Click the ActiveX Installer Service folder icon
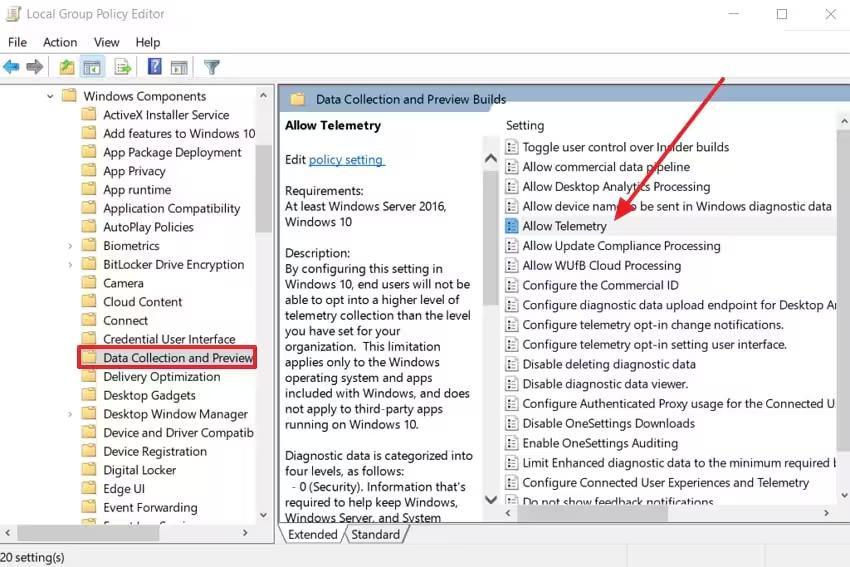This screenshot has width=850, height=567. (88, 114)
